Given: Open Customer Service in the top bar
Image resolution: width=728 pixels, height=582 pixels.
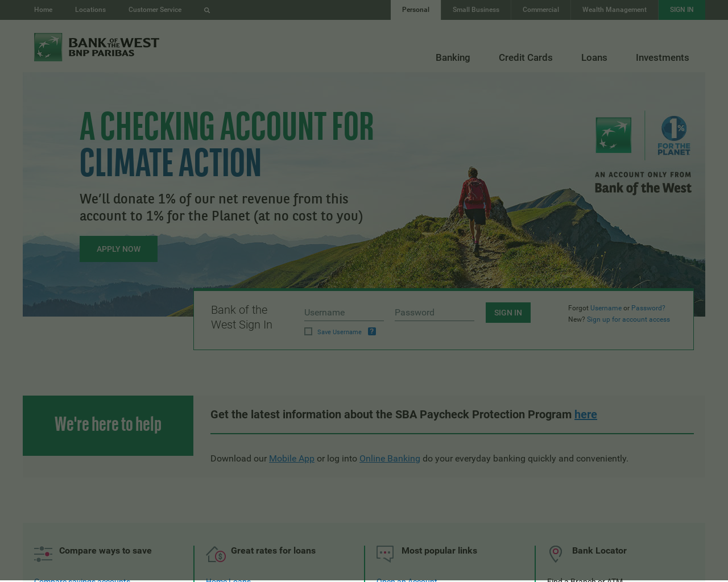Looking at the screenshot, I should [x=155, y=10].
